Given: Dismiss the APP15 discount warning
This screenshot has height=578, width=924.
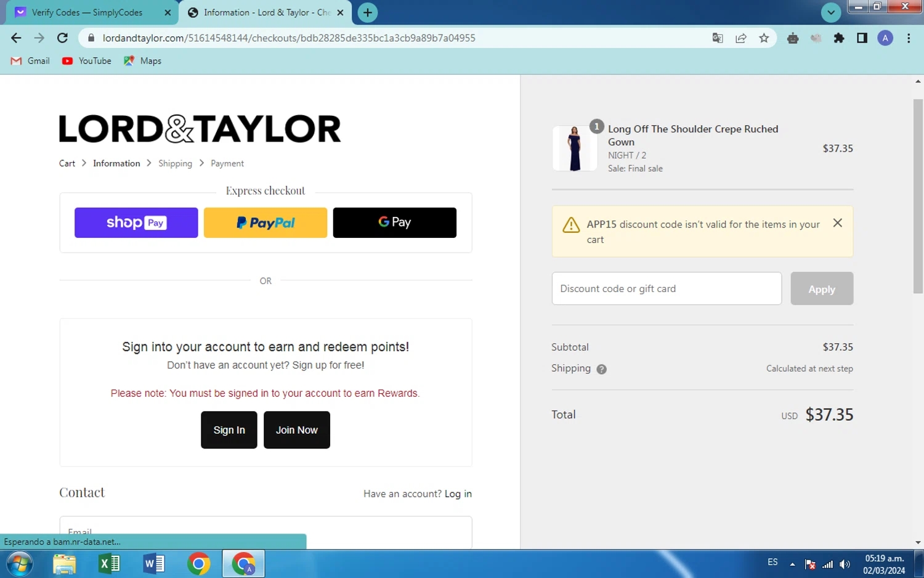Looking at the screenshot, I should (837, 223).
